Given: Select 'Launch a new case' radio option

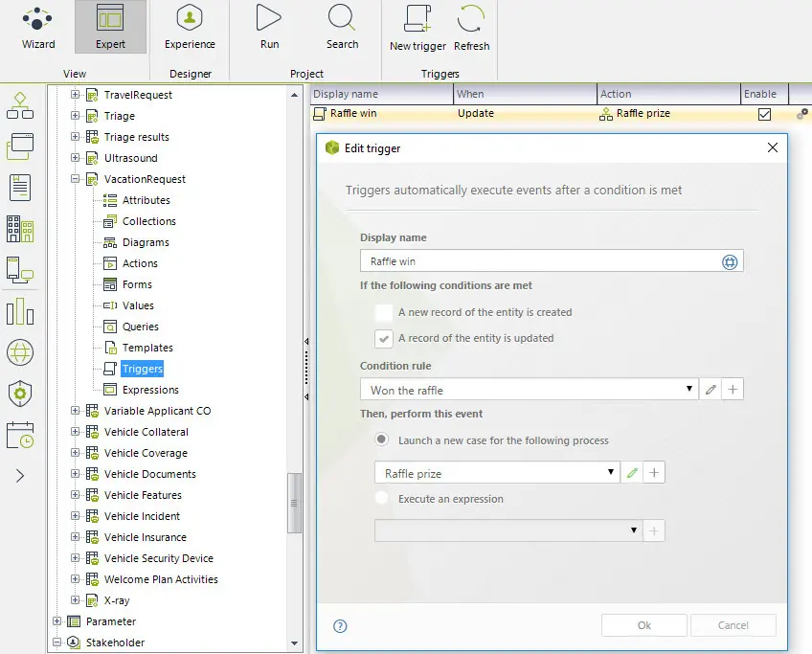Looking at the screenshot, I should pyautogui.click(x=382, y=440).
